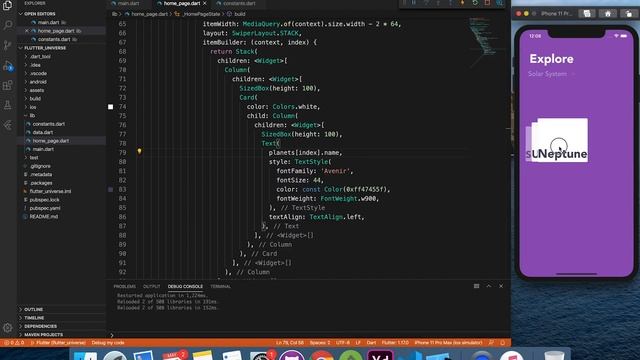
Task: Open the Search view in activity bar
Action: 7,25
